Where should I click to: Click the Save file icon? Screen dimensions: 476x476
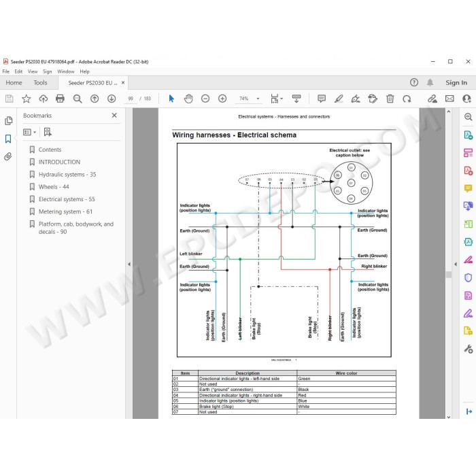pos(9,99)
